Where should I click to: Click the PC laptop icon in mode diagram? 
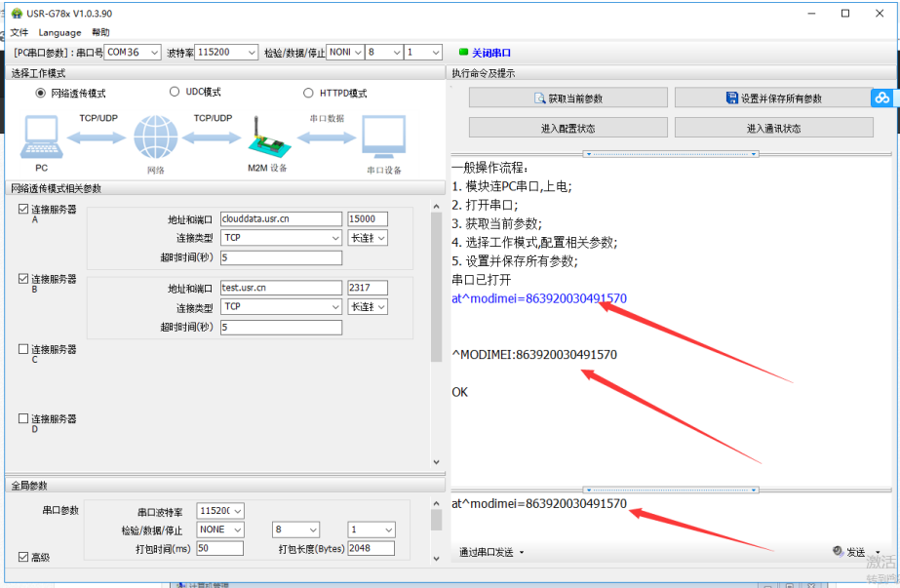42,137
